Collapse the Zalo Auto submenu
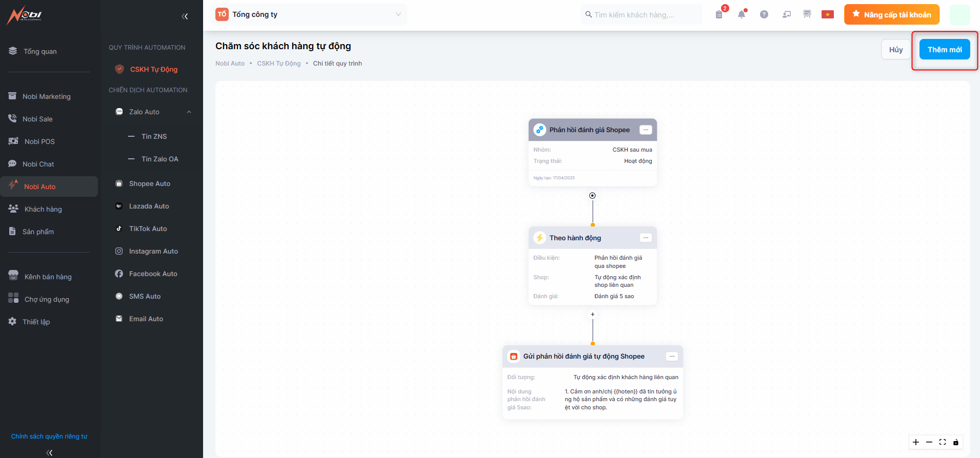Screen dimensions: 980x458 (189, 112)
